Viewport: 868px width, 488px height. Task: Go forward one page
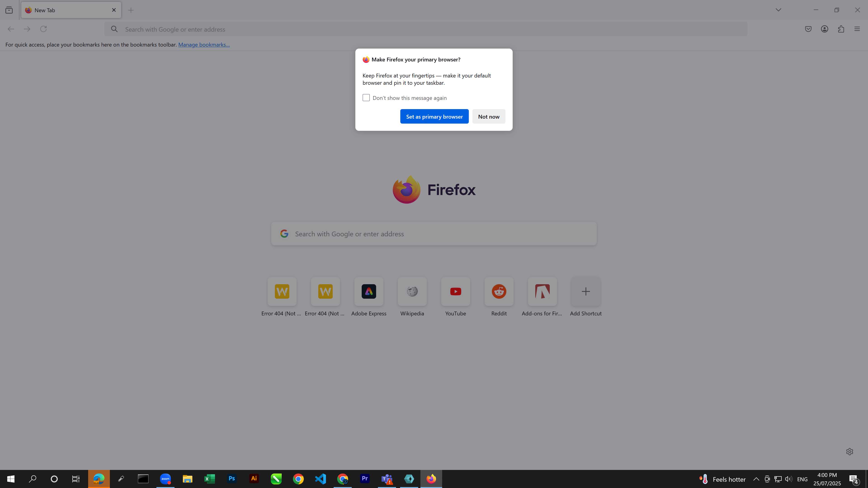(x=27, y=29)
